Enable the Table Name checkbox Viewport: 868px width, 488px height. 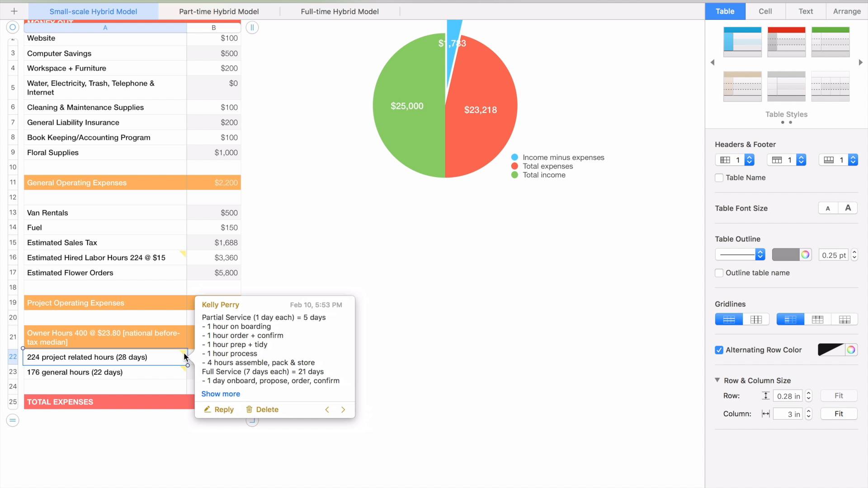point(719,178)
